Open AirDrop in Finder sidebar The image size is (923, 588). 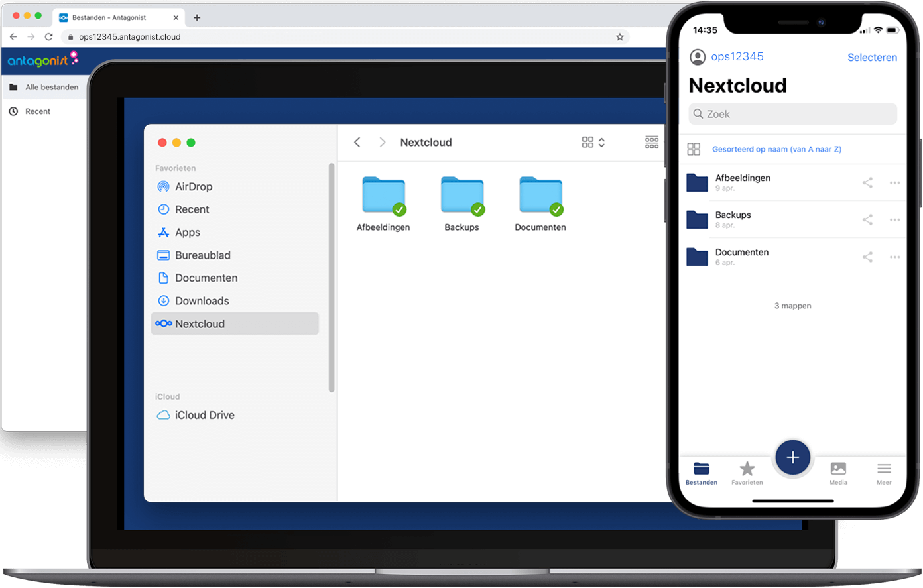pyautogui.click(x=184, y=187)
